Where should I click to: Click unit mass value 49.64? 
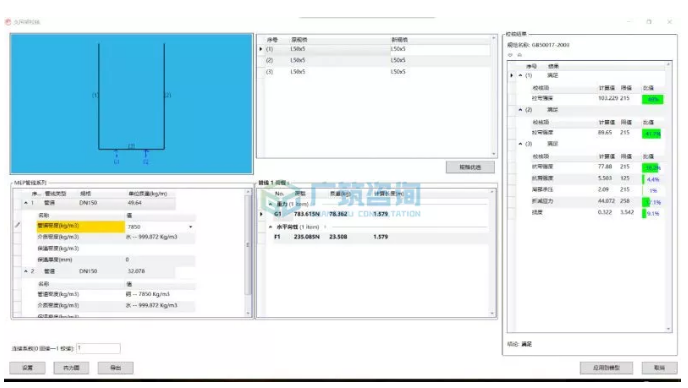click(x=134, y=203)
